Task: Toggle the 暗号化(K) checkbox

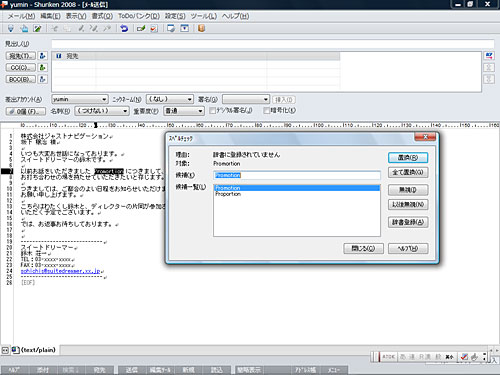Action: click(x=266, y=111)
